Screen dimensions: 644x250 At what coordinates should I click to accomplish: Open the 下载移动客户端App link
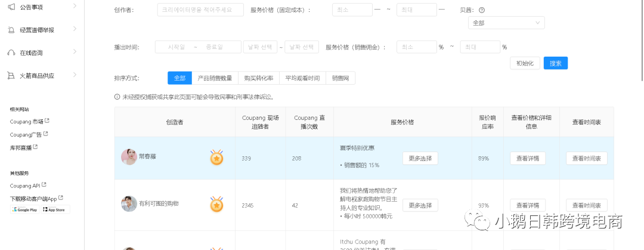click(x=33, y=199)
